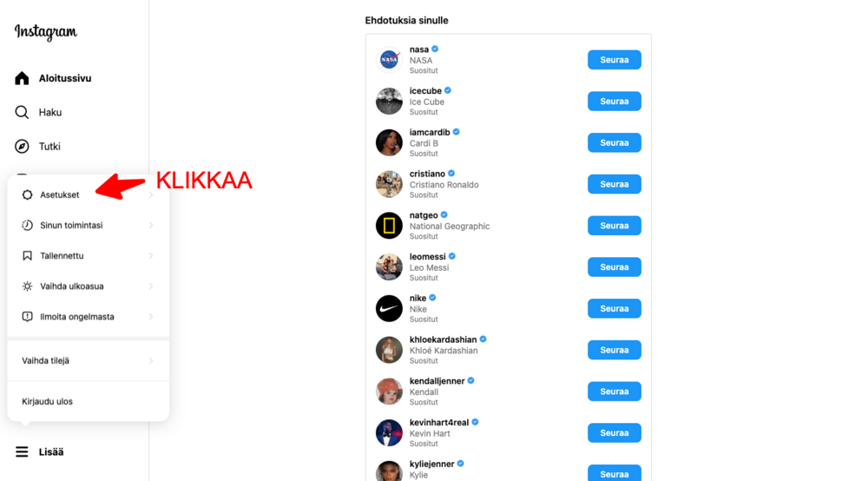
Task: Select Ilmoita ongelmasta menu entry
Action: click(x=88, y=317)
